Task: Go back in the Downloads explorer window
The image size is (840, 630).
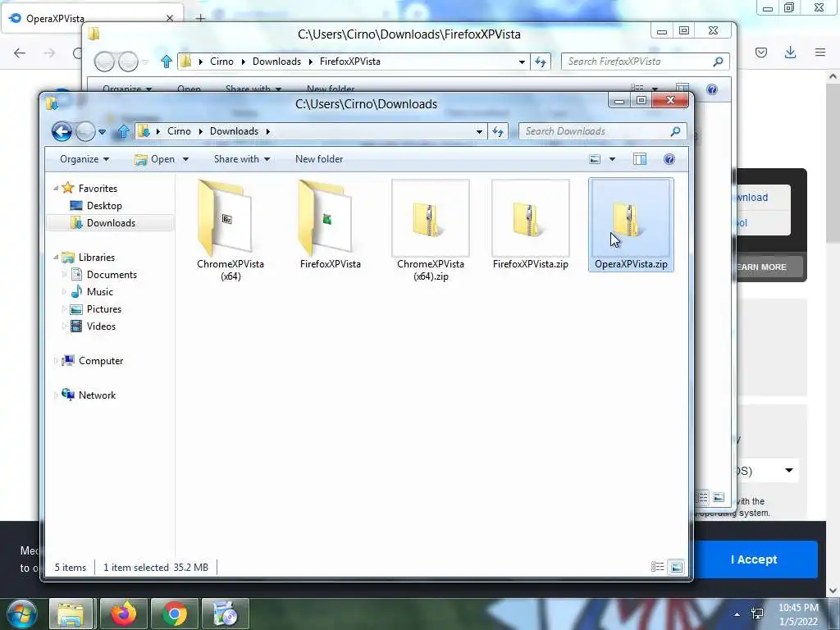Action: click(62, 131)
